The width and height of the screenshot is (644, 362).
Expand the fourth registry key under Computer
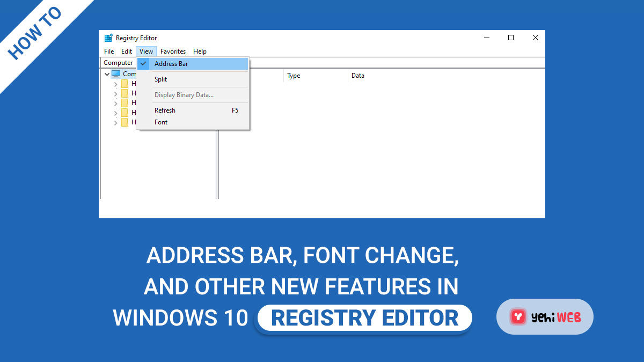115,113
